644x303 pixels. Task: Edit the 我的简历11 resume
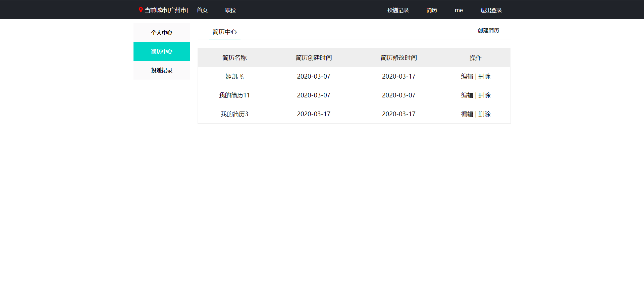[x=467, y=95]
